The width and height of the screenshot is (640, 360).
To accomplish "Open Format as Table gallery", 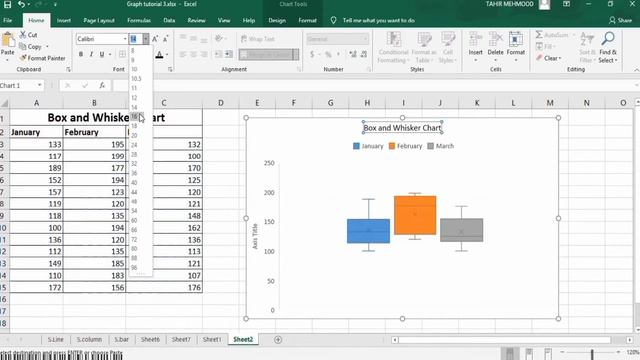I will point(424,48).
